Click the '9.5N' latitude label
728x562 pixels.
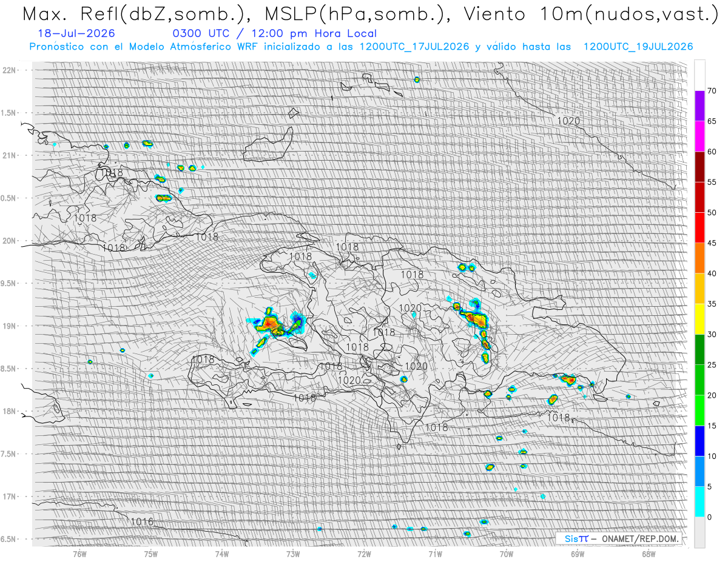point(9,283)
